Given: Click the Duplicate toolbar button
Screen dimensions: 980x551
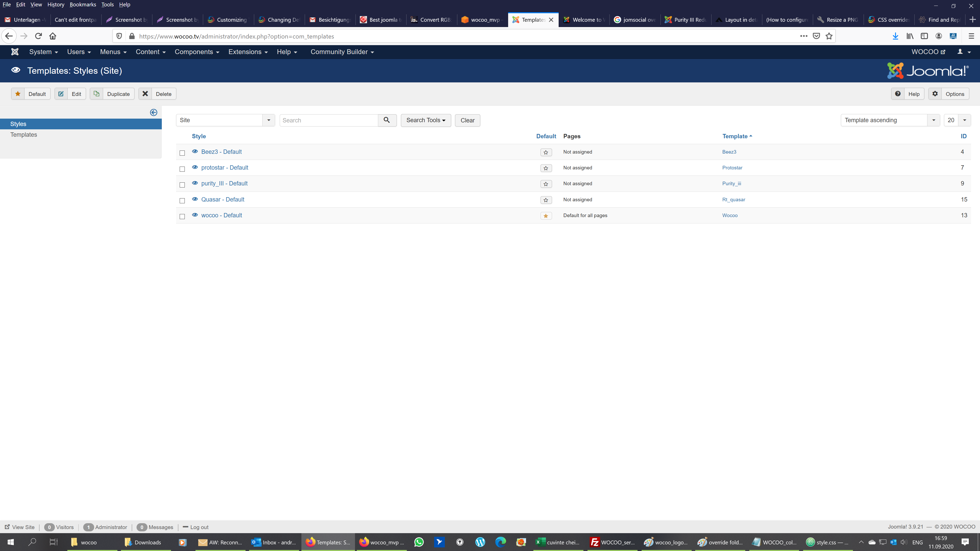Looking at the screenshot, I should (112, 94).
